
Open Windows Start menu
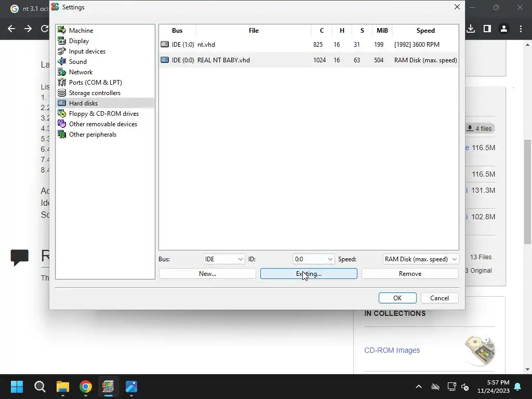[x=17, y=387]
